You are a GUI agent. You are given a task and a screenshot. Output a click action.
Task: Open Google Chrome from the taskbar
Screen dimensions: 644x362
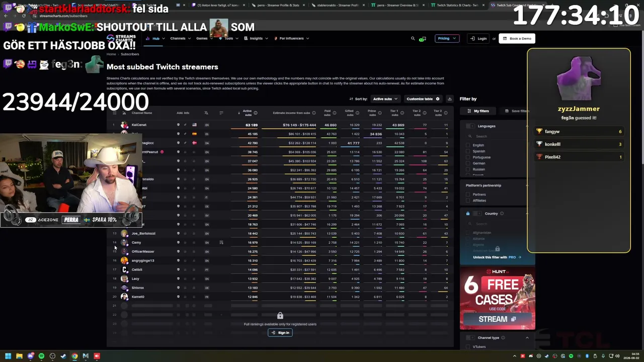pos(74,356)
